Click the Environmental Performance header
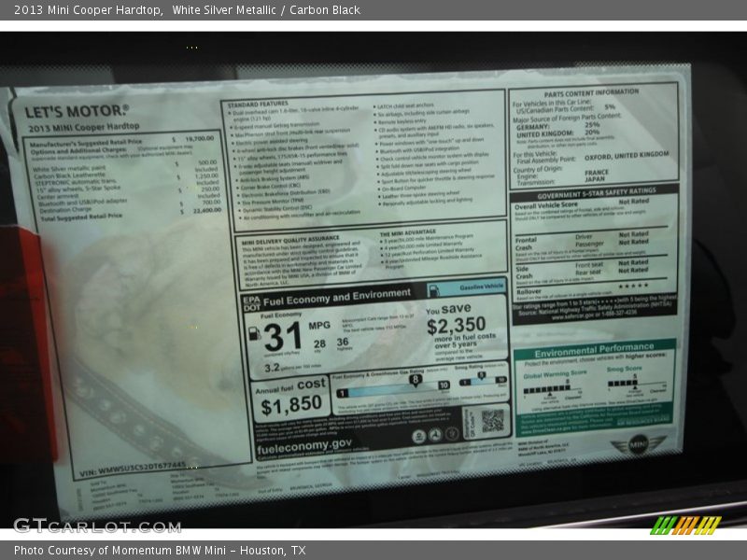The width and height of the screenshot is (747, 560). pos(594,347)
